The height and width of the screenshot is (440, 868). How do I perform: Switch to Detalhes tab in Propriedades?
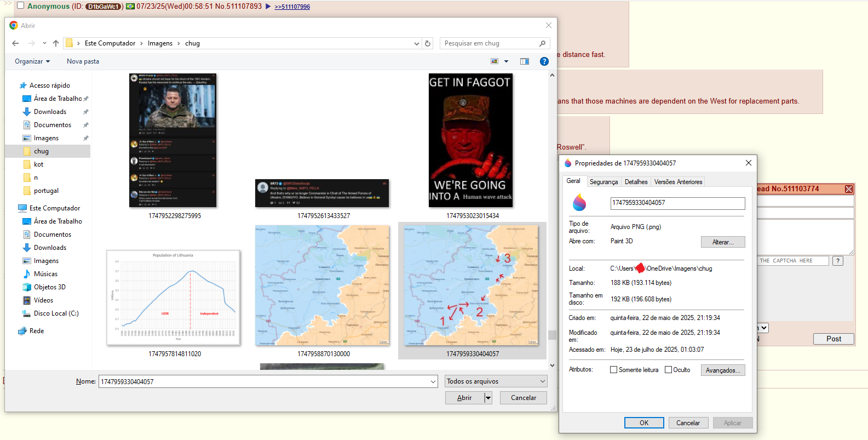pos(636,182)
